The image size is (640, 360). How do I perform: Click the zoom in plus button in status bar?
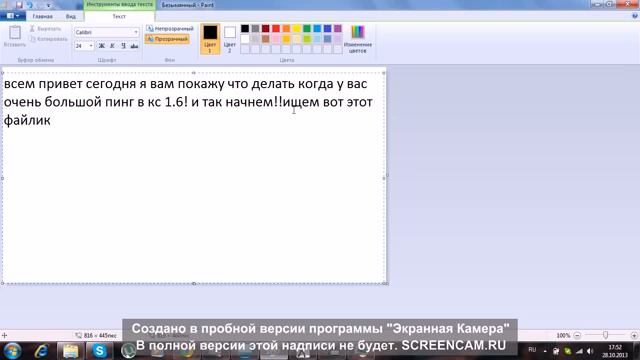coord(634,336)
